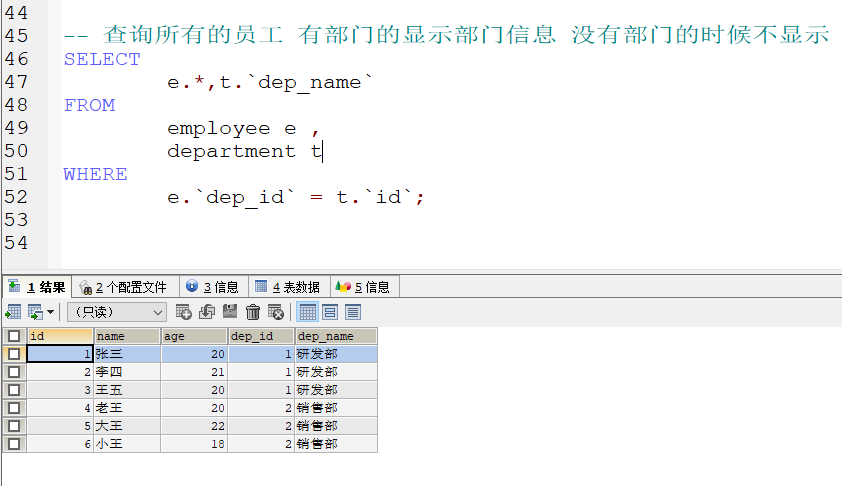
Task: Click 'department t' on line 50
Action: coord(244,151)
